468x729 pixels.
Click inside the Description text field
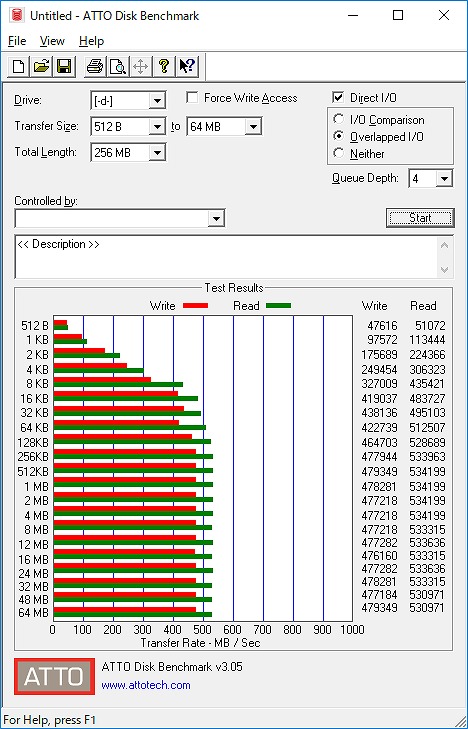click(227, 257)
